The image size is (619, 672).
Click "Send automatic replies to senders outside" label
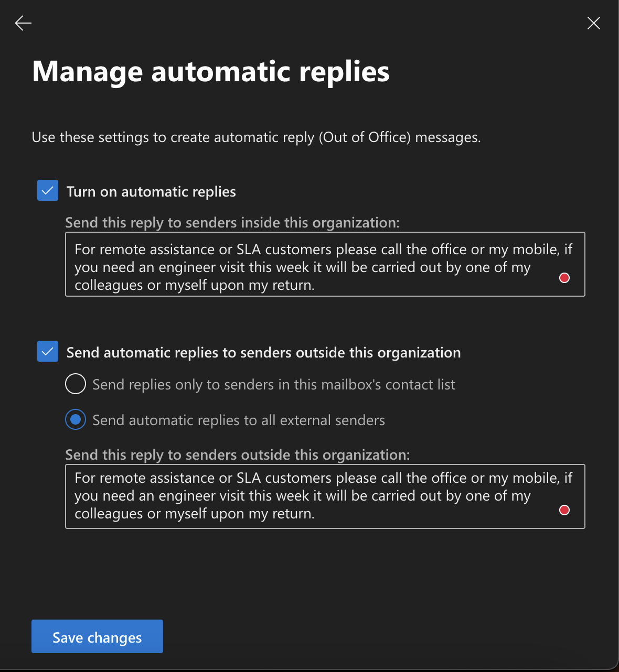tap(263, 353)
